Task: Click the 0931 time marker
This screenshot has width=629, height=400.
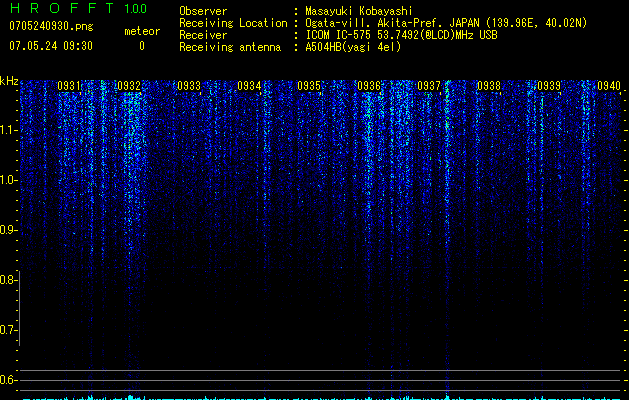Action: [x=69, y=85]
